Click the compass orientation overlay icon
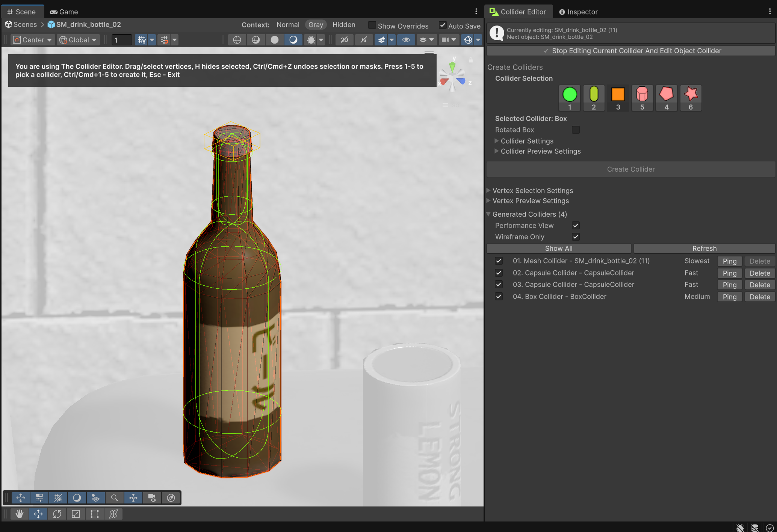777x532 pixels. tap(171, 498)
